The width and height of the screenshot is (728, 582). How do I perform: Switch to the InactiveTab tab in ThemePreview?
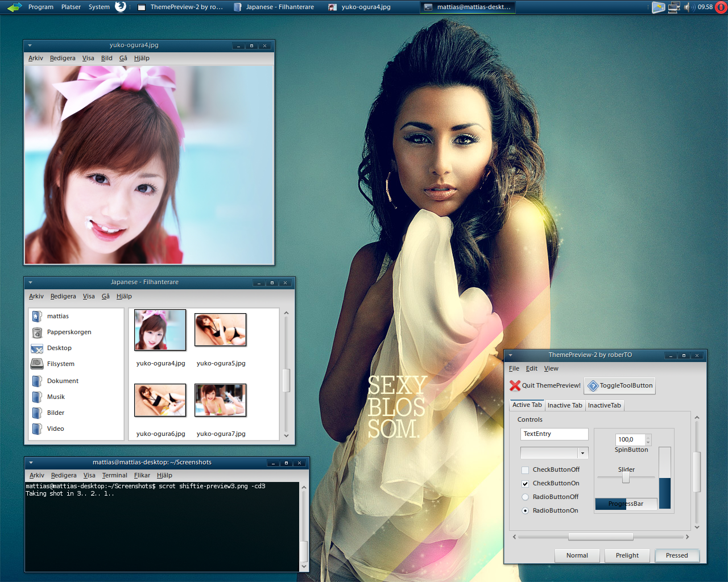[x=605, y=406]
